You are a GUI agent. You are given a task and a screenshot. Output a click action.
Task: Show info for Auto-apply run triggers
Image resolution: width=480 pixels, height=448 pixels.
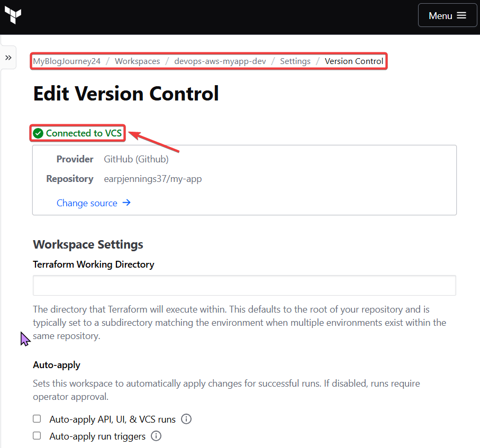(x=156, y=436)
